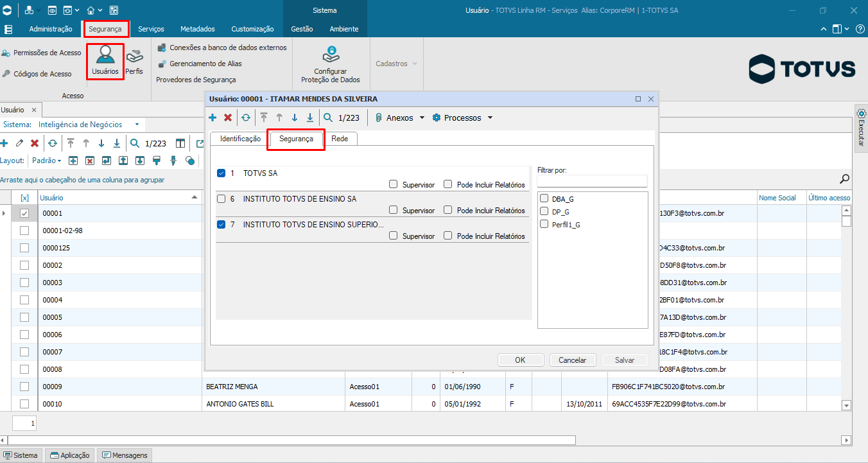Close the Usuário document tab
The width and height of the screenshot is (868, 463).
click(34, 110)
